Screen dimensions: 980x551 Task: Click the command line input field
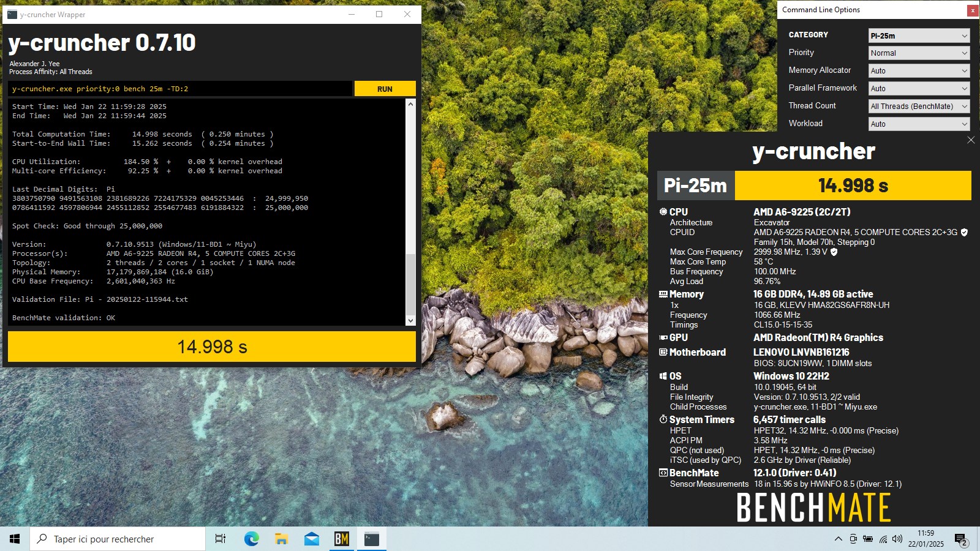point(180,89)
